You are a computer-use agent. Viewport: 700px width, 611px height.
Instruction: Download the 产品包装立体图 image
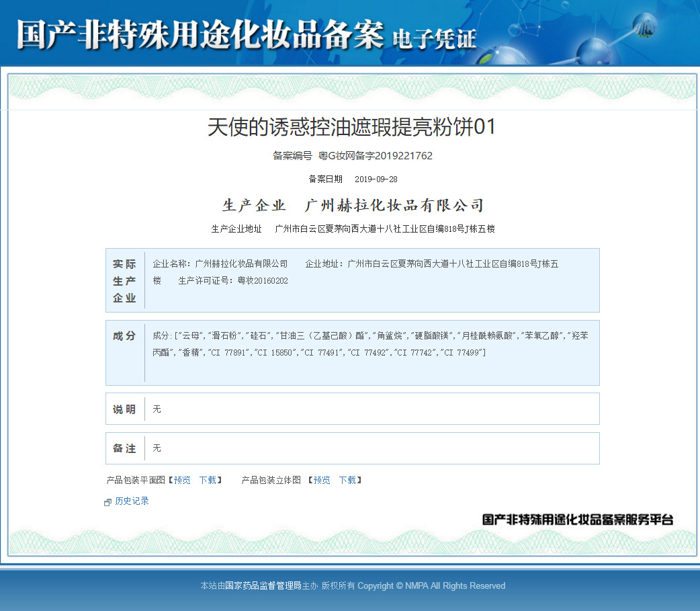pos(347,480)
